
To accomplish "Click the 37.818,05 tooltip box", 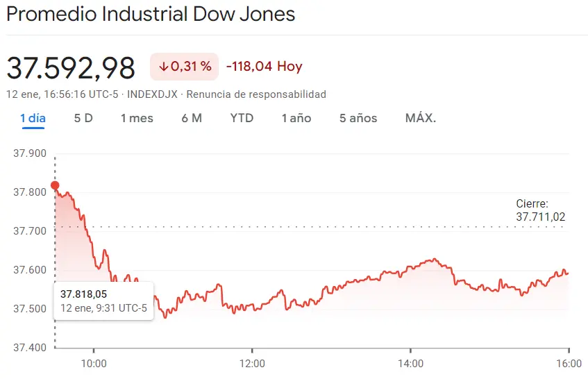I will (103, 301).
